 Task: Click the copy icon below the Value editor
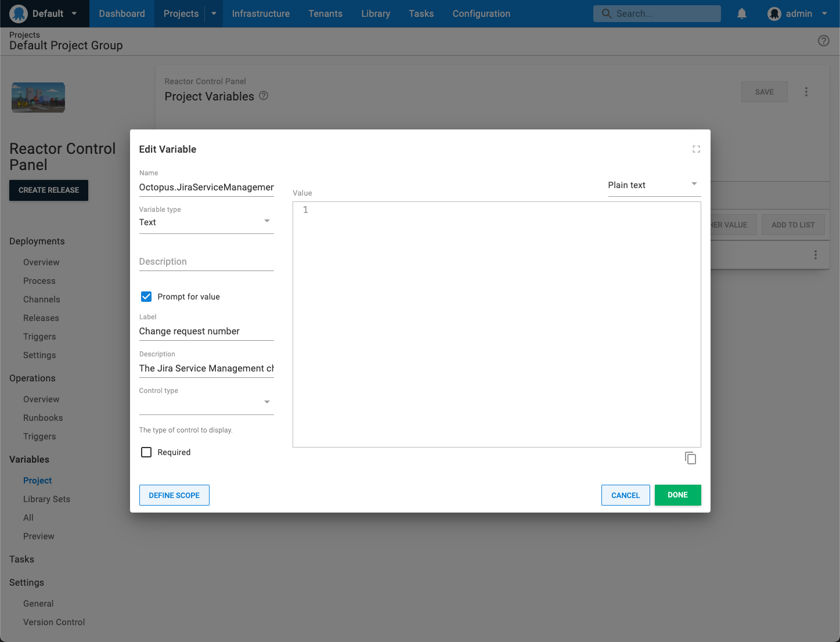[x=690, y=458]
